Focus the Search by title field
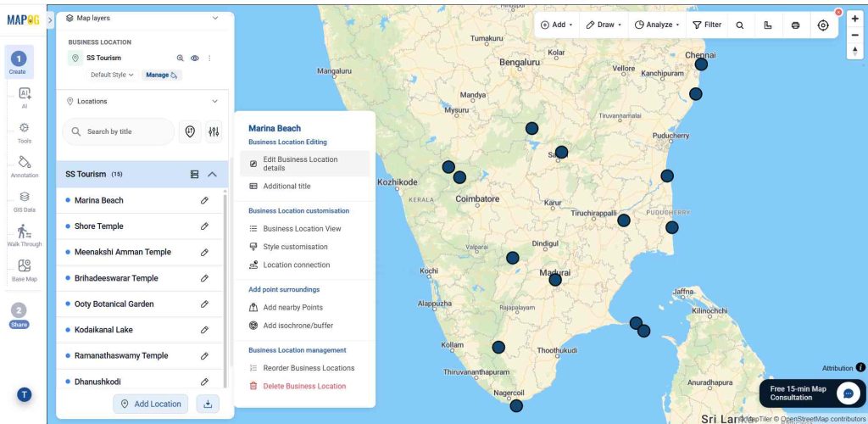This screenshot has height=424, width=868. tap(119, 131)
